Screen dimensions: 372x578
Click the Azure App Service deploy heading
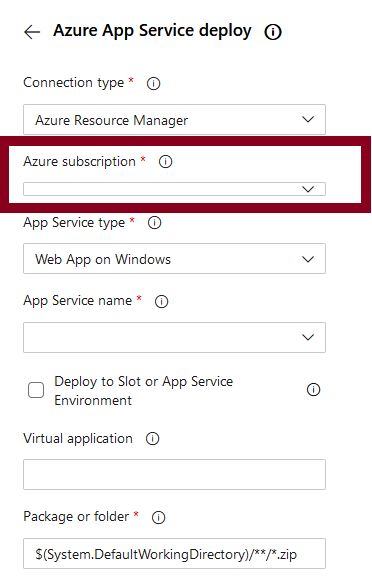pos(152,31)
